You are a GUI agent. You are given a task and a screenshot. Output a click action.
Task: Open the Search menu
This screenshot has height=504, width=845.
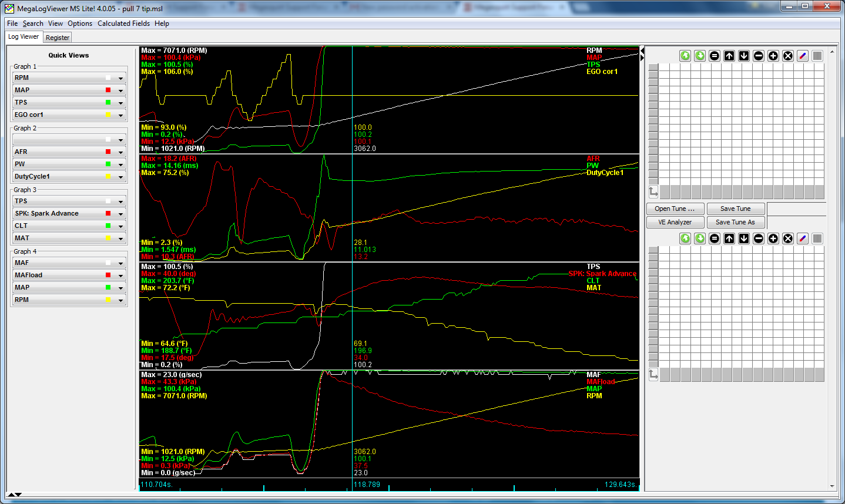[x=33, y=23]
